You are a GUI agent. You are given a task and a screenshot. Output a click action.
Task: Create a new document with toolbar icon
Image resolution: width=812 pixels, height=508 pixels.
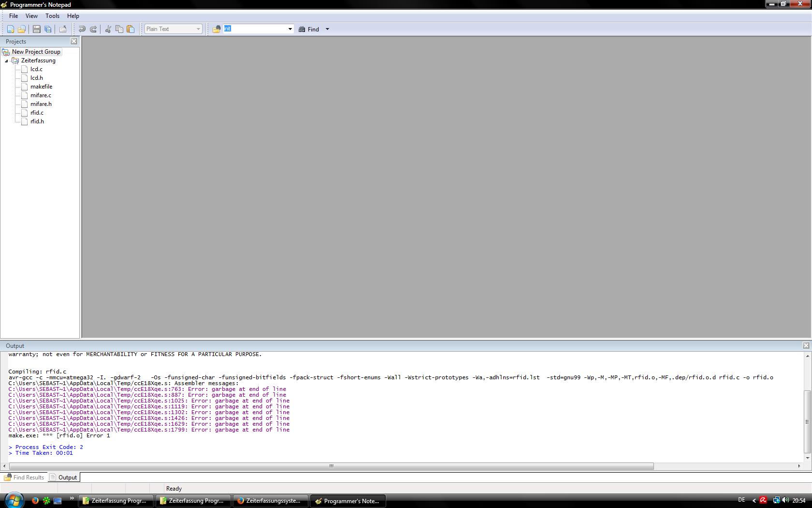[10, 29]
